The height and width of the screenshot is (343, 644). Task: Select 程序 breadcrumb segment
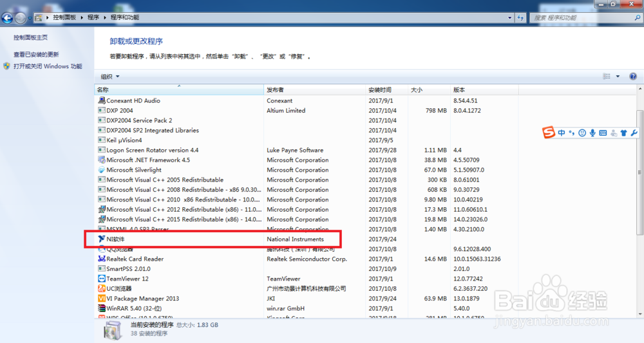[93, 17]
